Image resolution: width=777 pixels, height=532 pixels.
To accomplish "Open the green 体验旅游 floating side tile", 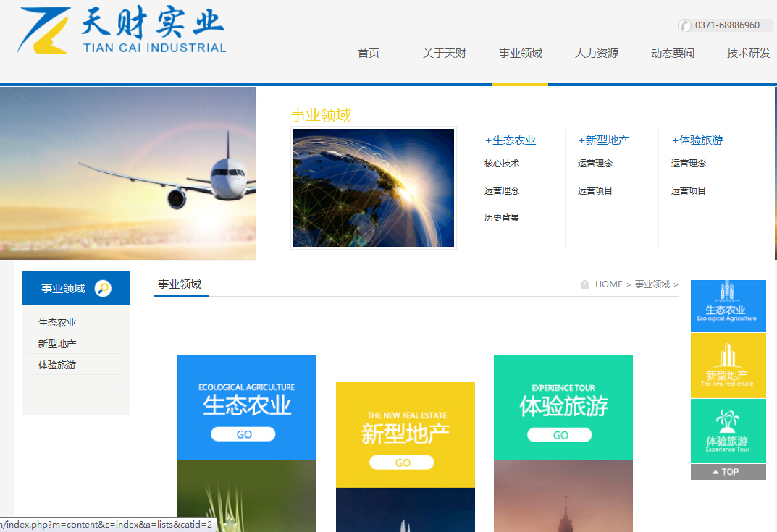I will pyautogui.click(x=728, y=431).
